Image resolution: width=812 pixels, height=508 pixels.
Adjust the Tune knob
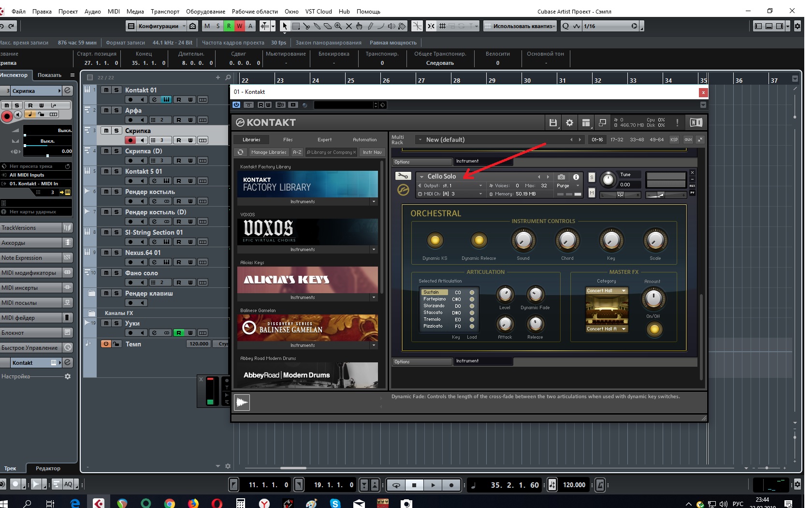click(608, 179)
